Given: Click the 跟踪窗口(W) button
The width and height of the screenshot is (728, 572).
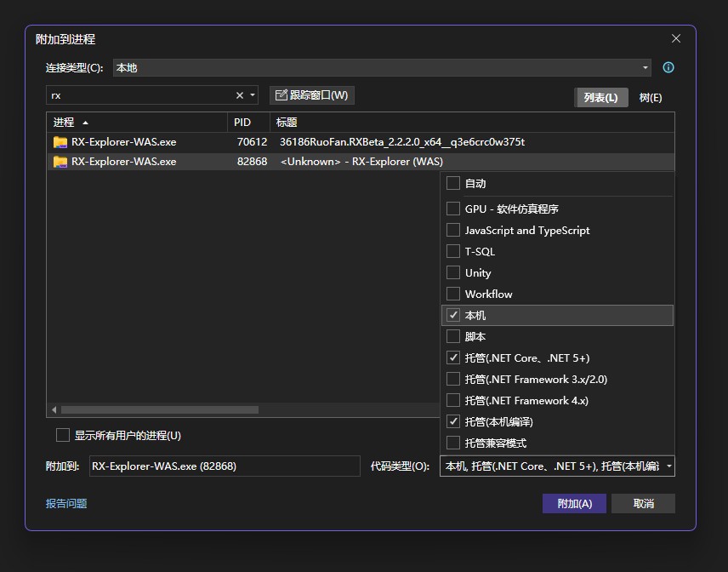Looking at the screenshot, I should click(311, 95).
